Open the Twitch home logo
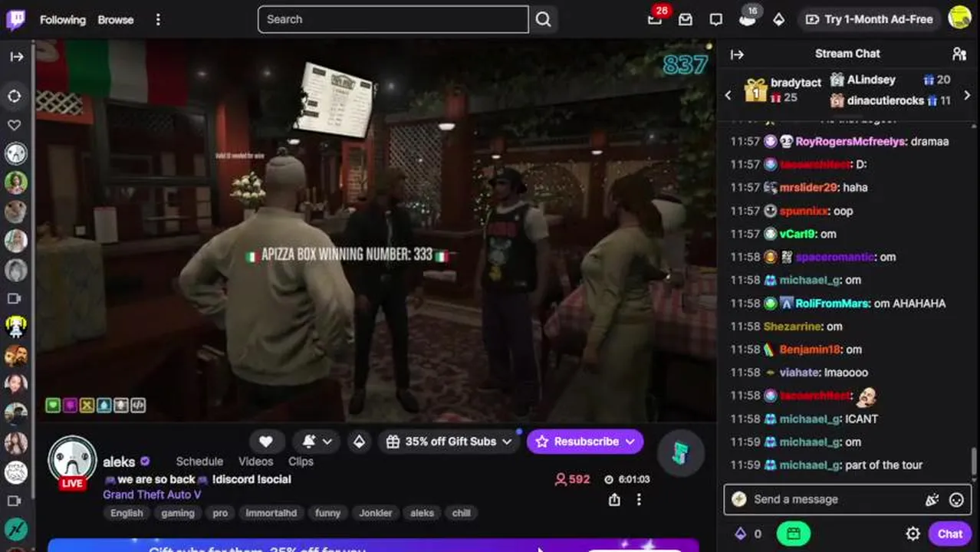 (15, 19)
